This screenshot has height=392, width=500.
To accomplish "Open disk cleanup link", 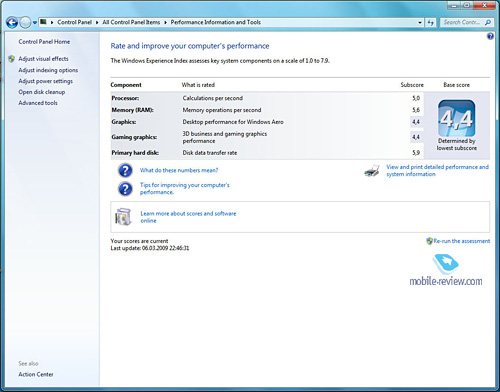I will point(42,92).
